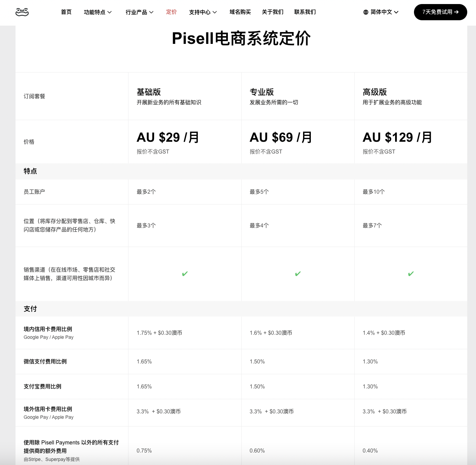Click the 0.60% extra fee cell
Screen dimensions: 476x465
[257, 450]
